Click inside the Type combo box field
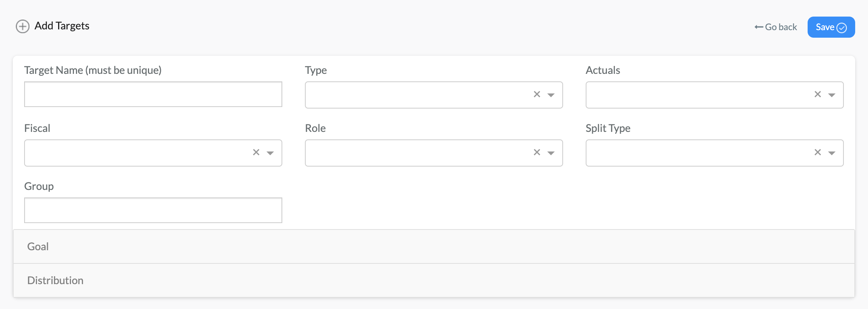The width and height of the screenshot is (868, 309). click(x=417, y=95)
